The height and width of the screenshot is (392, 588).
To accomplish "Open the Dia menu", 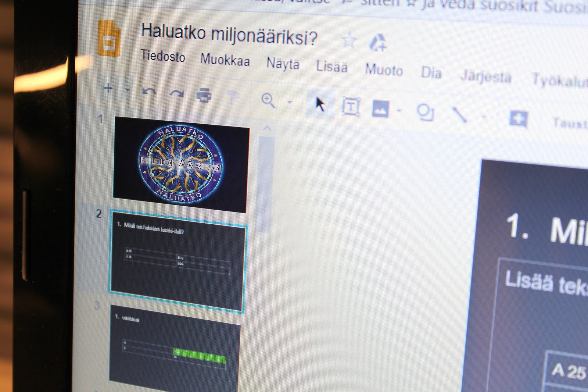I will [x=431, y=72].
